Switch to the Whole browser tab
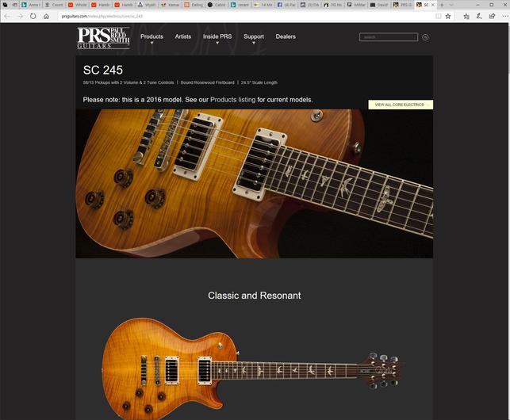Screen dimensions: 510x420 pos(79,5)
